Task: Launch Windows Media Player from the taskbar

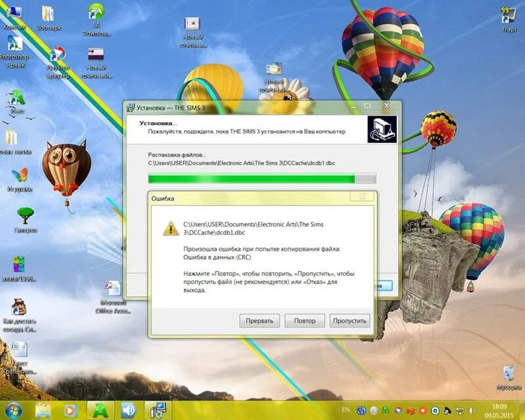Action: [70, 410]
